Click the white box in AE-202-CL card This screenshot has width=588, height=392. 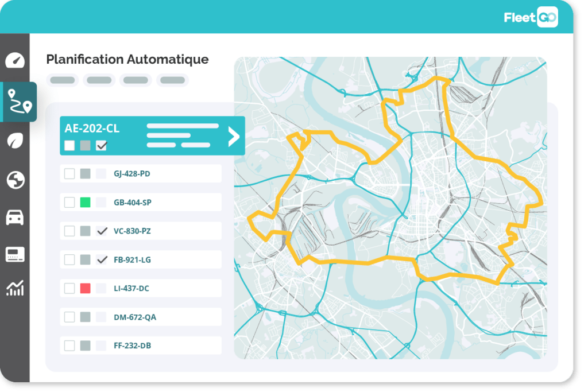(69, 145)
